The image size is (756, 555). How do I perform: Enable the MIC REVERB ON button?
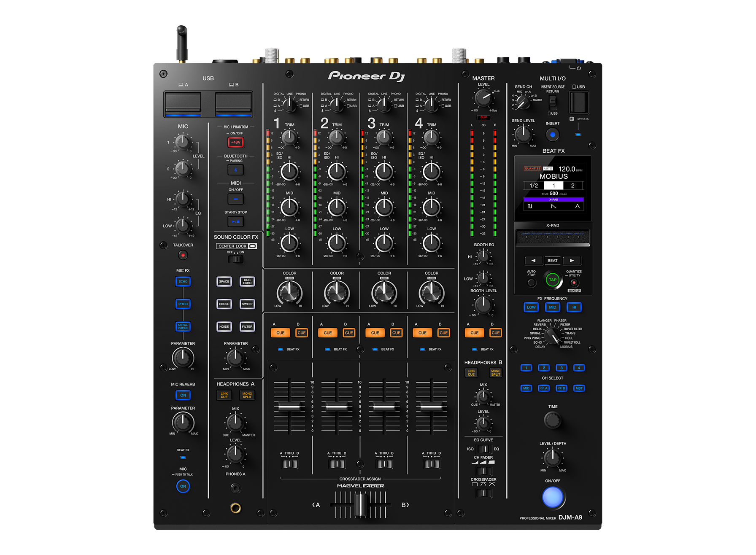click(183, 395)
